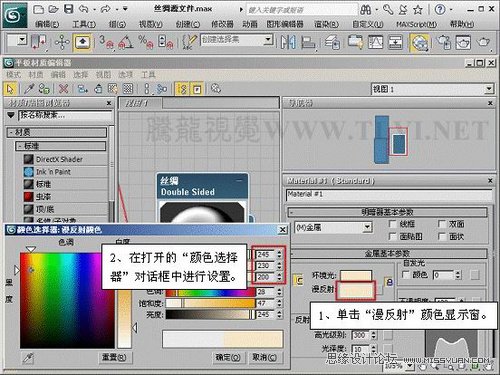Redo action using the redo arrow
This screenshot has height=375, width=500.
coord(105,9)
